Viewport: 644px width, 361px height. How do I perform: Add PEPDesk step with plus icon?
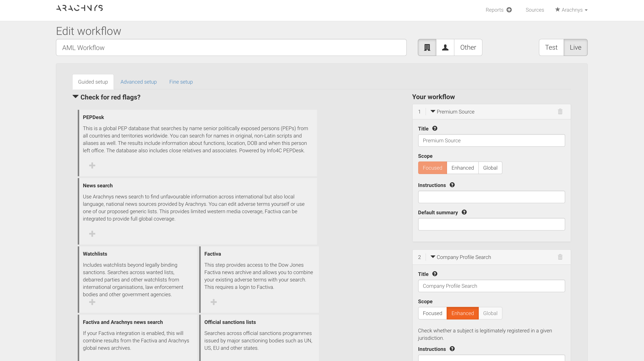click(92, 165)
